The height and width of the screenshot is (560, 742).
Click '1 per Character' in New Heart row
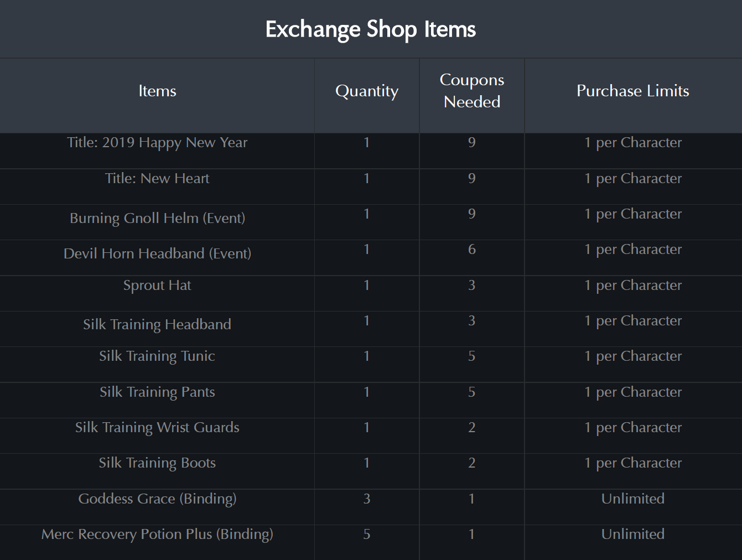pos(633,179)
